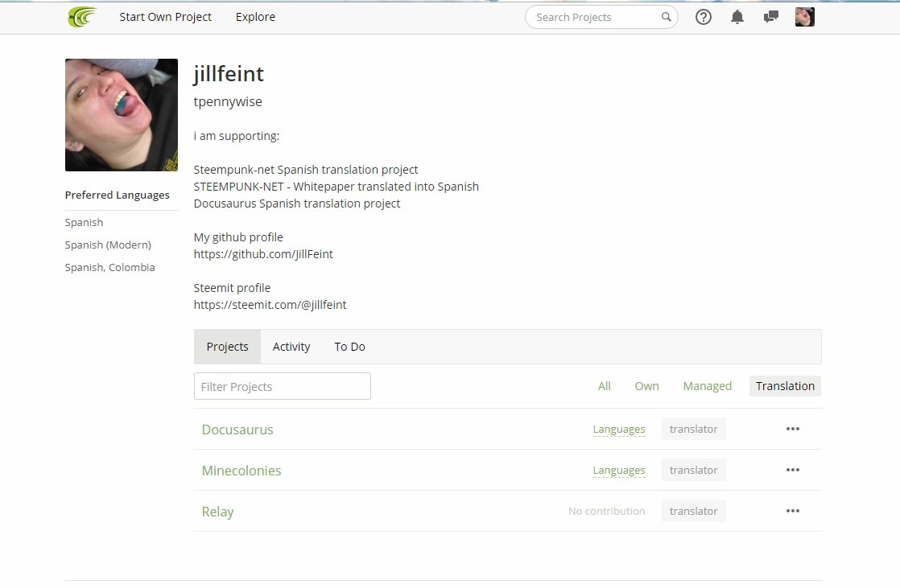Click the No contribution text in Relay row
The height and width of the screenshot is (588, 900).
pos(606,511)
